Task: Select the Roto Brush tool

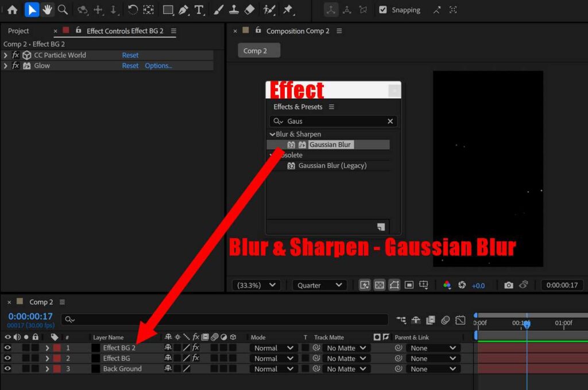Action: [x=269, y=10]
